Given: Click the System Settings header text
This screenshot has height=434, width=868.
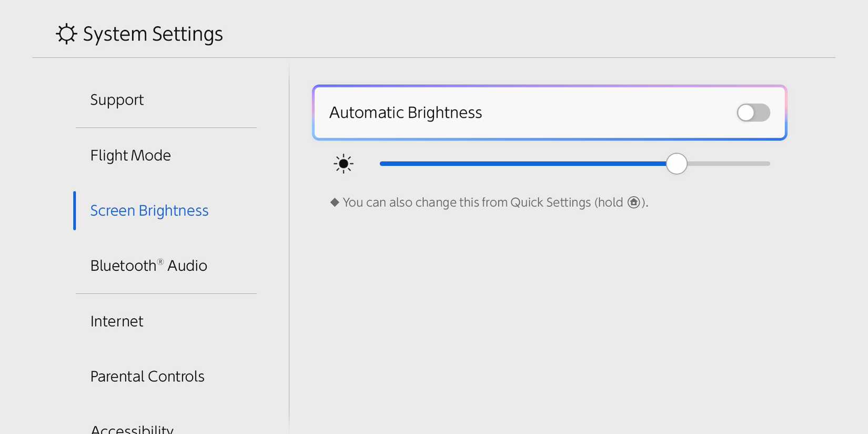Looking at the screenshot, I should click(152, 34).
